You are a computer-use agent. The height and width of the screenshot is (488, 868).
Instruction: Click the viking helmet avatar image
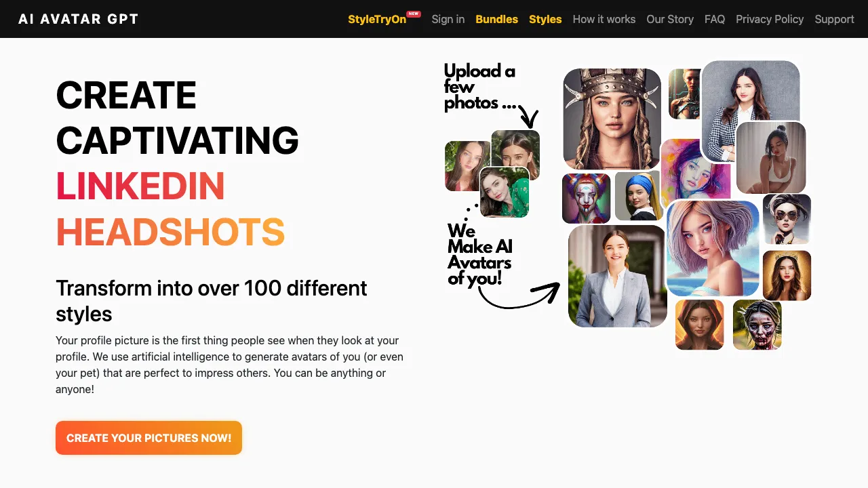pyautogui.click(x=612, y=119)
